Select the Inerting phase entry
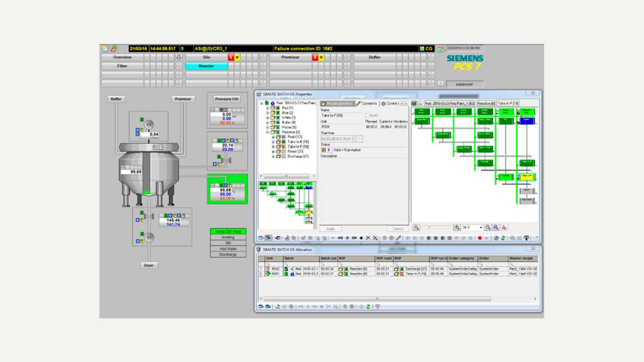The width and height of the screenshot is (644, 362). tap(228, 237)
